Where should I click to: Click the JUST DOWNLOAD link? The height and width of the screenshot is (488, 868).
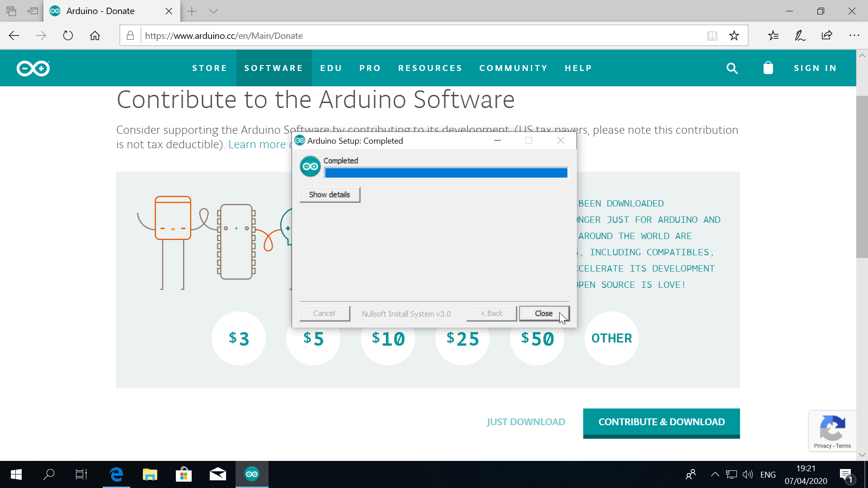(x=526, y=422)
